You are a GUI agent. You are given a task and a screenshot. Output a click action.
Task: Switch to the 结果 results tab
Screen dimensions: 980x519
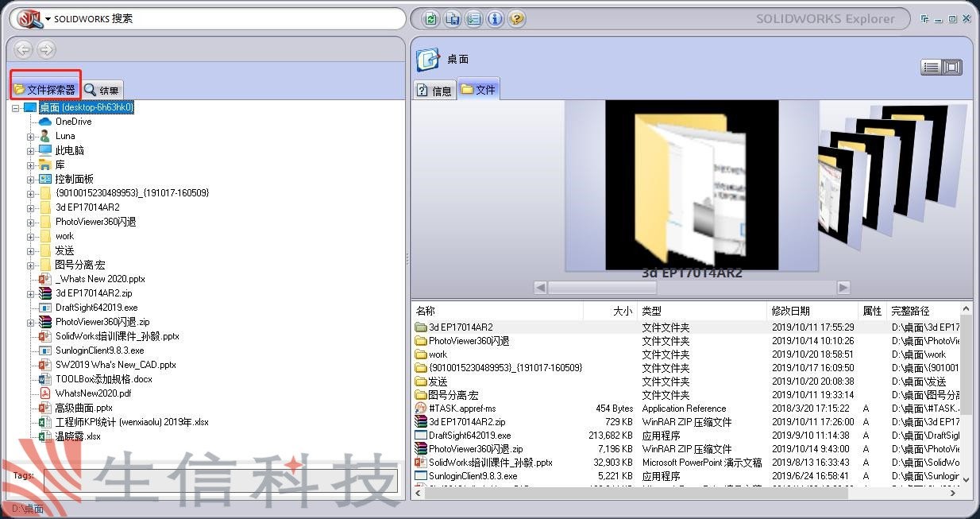point(102,90)
